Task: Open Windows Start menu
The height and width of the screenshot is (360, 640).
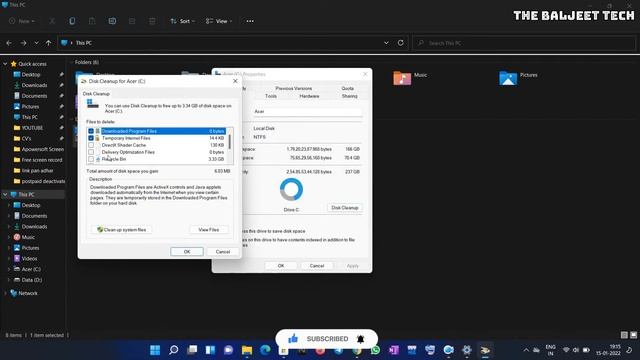Action: [x=155, y=350]
